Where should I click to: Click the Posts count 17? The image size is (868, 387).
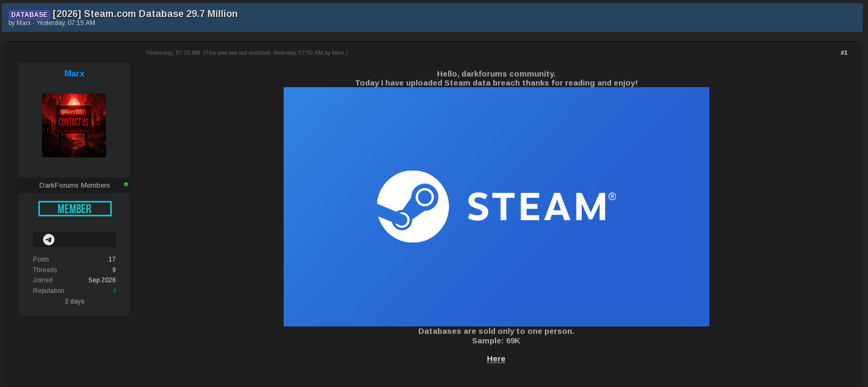tap(112, 259)
